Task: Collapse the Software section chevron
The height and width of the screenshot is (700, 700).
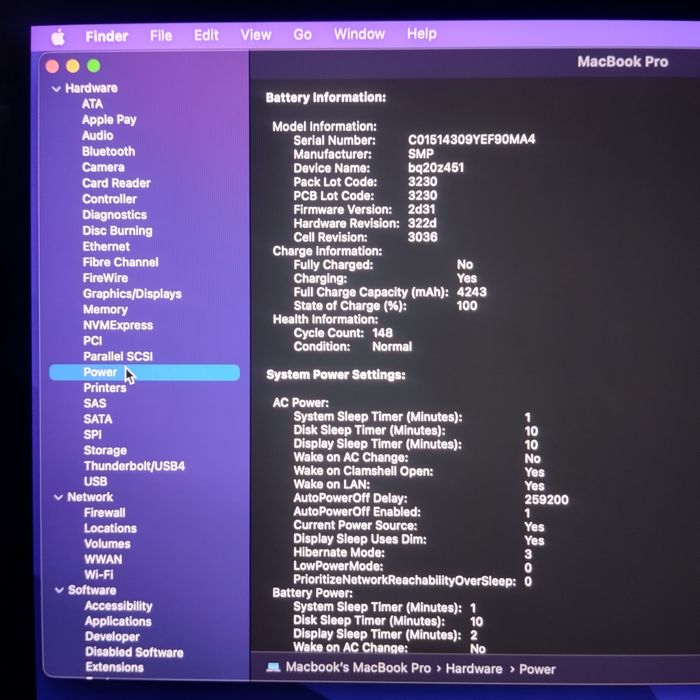Action: coord(59,590)
